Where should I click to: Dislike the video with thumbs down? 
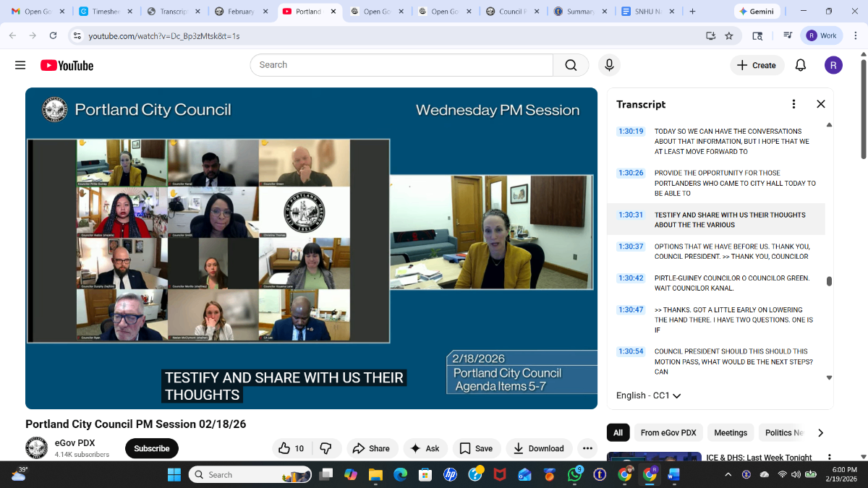pyautogui.click(x=326, y=448)
